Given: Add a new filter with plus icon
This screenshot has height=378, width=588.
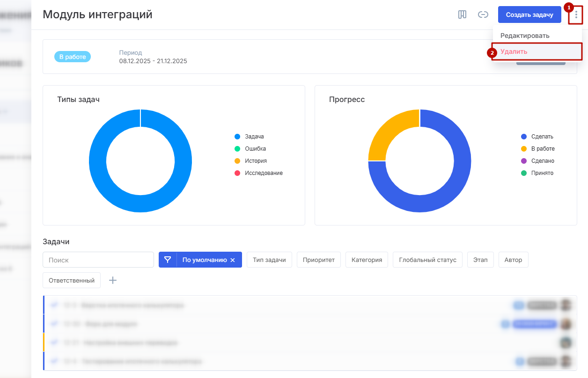Looking at the screenshot, I should (113, 280).
